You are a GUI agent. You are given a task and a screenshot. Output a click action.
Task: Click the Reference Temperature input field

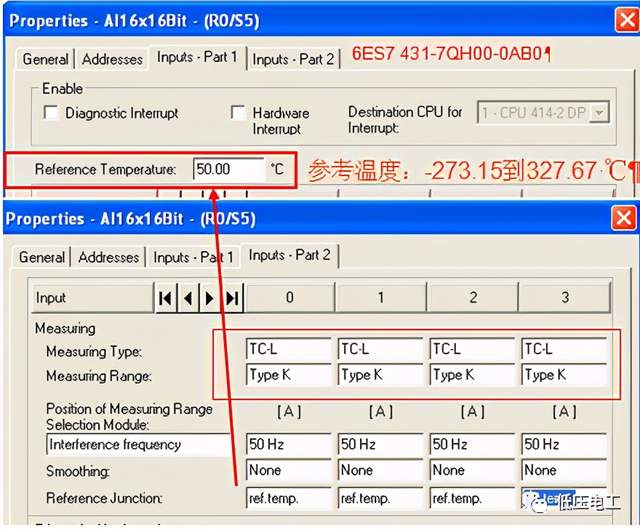click(228, 170)
